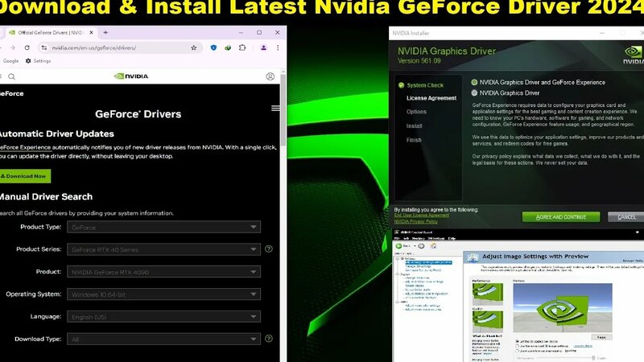The width and height of the screenshot is (644, 362).
Task: Click CANCEL in NVIDIA Installer
Action: coord(626,216)
